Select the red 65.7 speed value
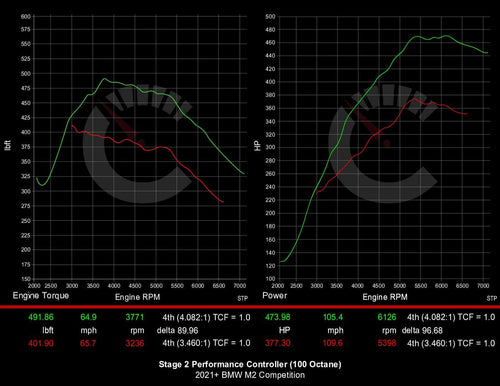The height and width of the screenshot is (386, 500). pyautogui.click(x=88, y=343)
